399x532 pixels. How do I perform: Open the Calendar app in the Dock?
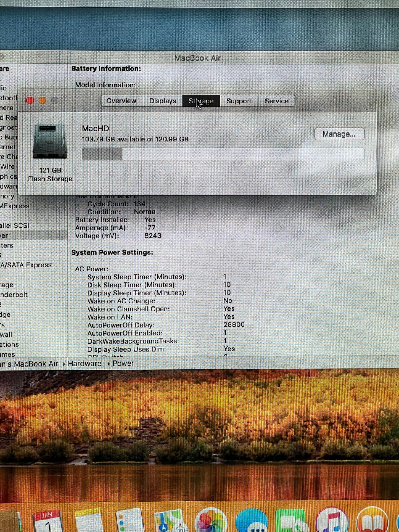click(47, 520)
